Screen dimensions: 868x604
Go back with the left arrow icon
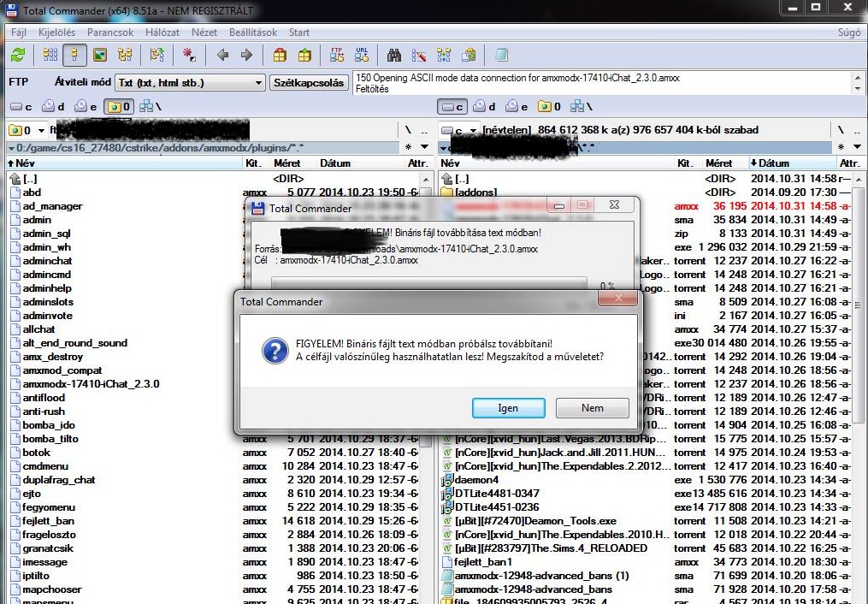223,55
